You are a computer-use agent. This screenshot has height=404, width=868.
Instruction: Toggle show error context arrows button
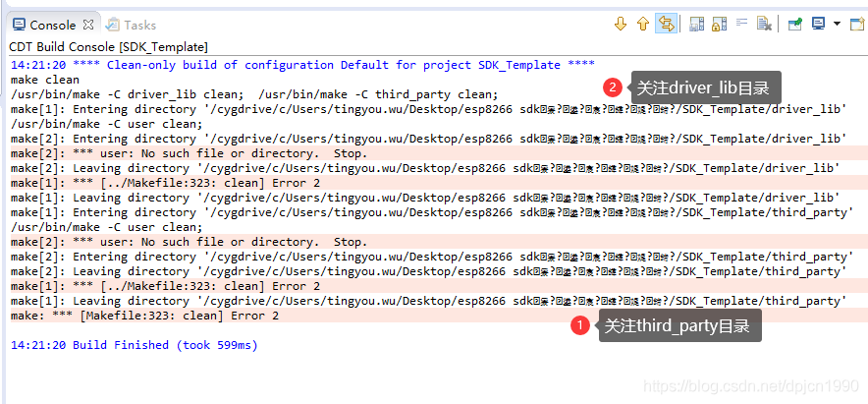tap(666, 24)
